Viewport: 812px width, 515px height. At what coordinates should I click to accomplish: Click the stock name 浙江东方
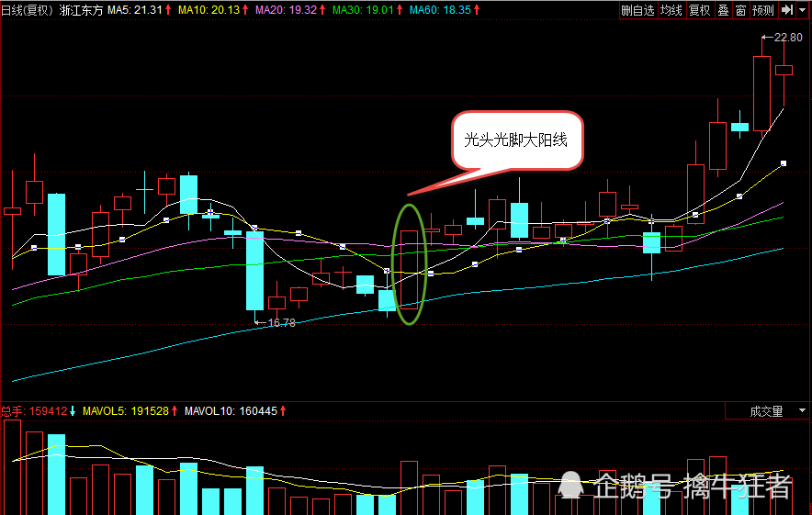coord(82,10)
